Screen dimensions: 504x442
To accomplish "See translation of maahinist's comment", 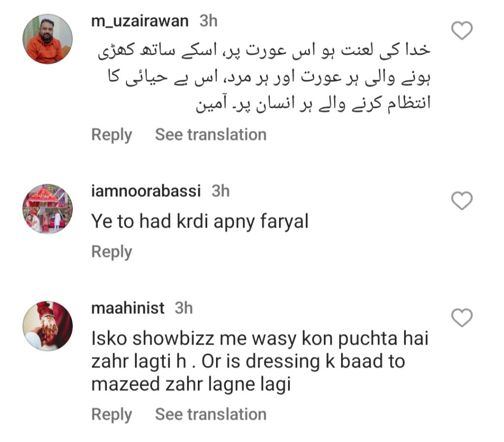I will point(211,414).
